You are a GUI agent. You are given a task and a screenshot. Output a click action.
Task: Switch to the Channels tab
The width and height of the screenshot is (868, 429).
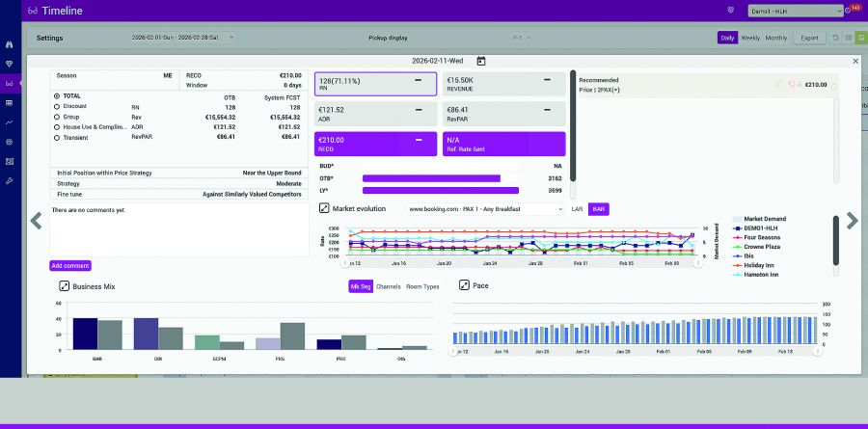pyautogui.click(x=388, y=286)
